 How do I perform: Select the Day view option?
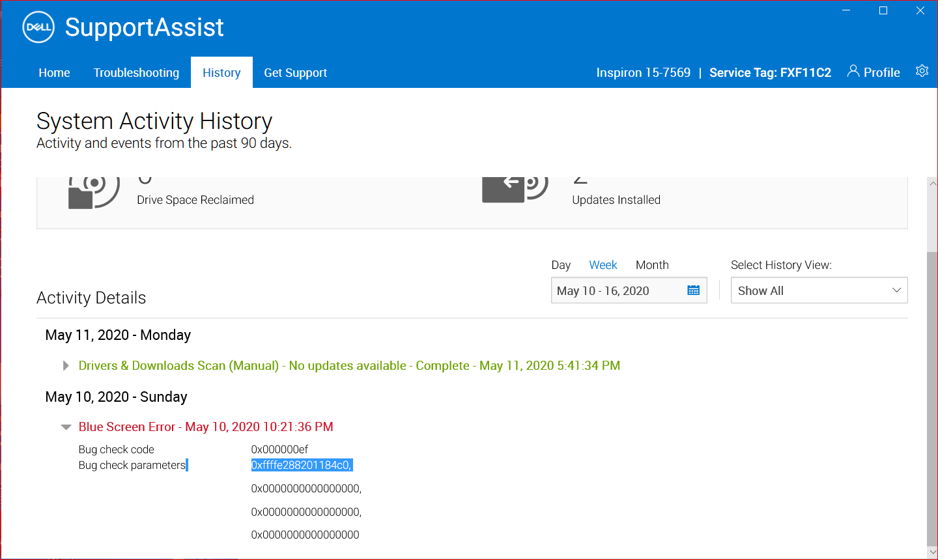pyautogui.click(x=561, y=265)
